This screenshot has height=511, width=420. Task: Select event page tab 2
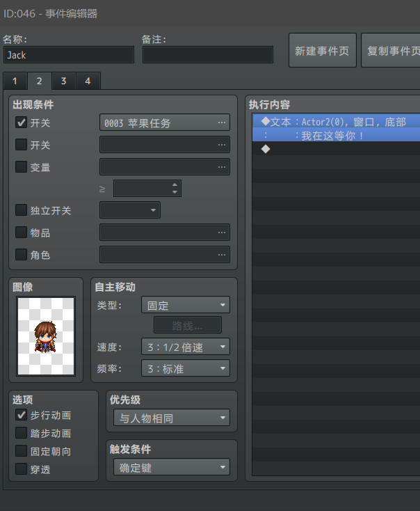coord(40,81)
